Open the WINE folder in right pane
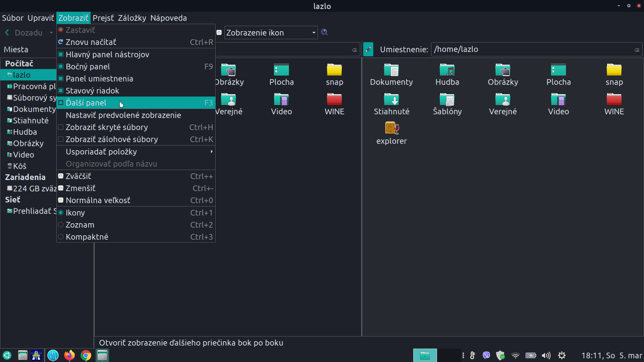The image size is (644, 362). pos(614,100)
